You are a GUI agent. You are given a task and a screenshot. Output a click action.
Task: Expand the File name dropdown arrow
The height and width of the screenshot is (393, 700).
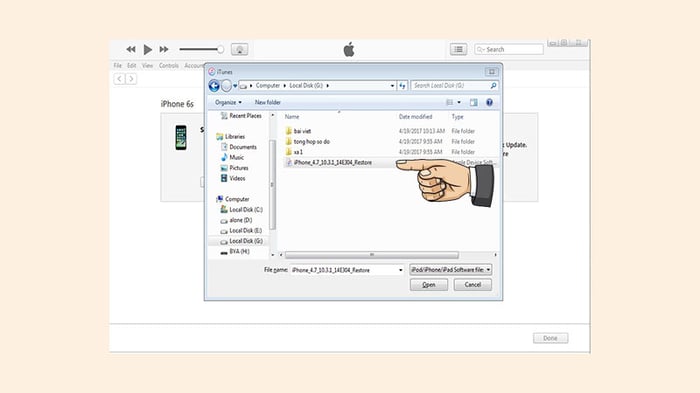pos(400,270)
